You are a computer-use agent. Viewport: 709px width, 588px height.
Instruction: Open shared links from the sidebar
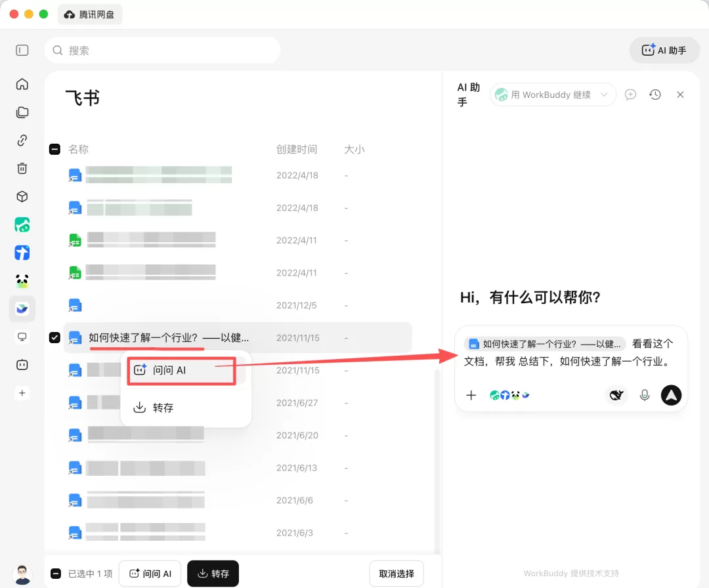pyautogui.click(x=22, y=140)
